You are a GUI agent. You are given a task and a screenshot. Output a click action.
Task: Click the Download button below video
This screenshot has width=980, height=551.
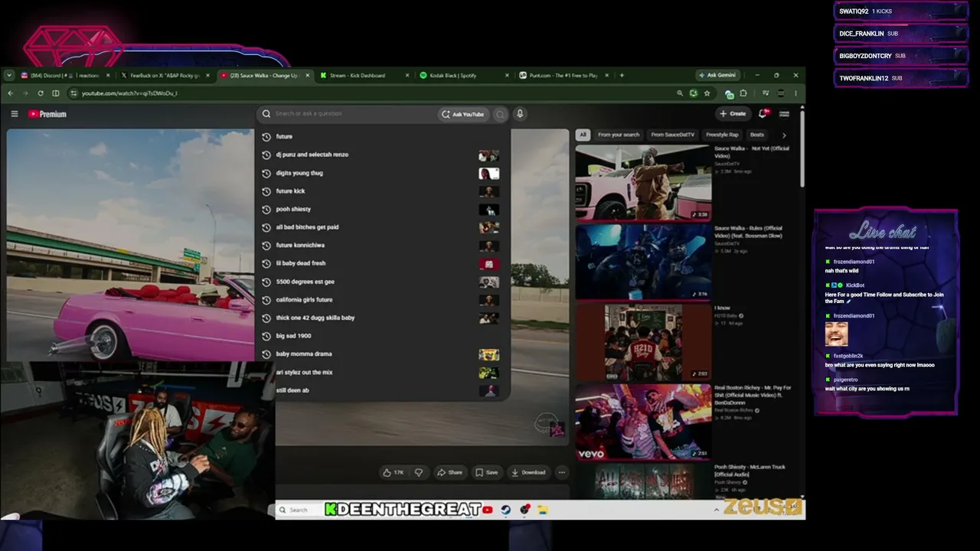click(528, 473)
